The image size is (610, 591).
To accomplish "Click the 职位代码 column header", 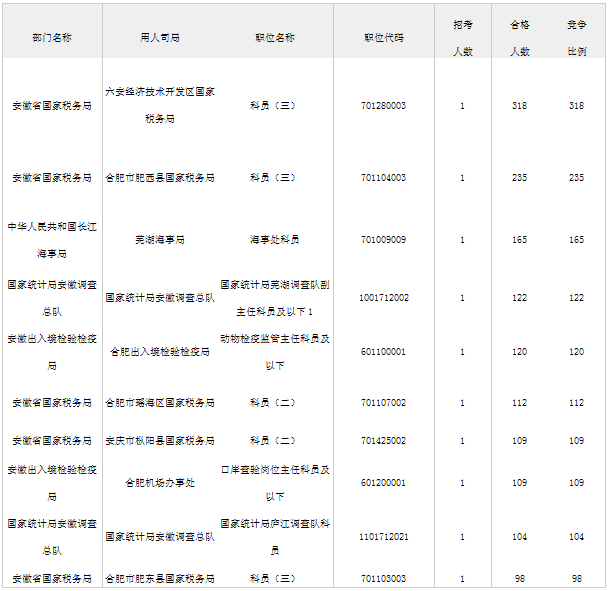I will click(384, 37).
